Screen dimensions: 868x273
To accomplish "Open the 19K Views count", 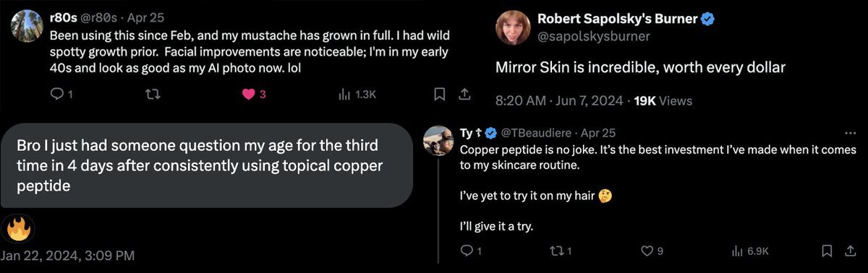I will pyautogui.click(x=663, y=101).
